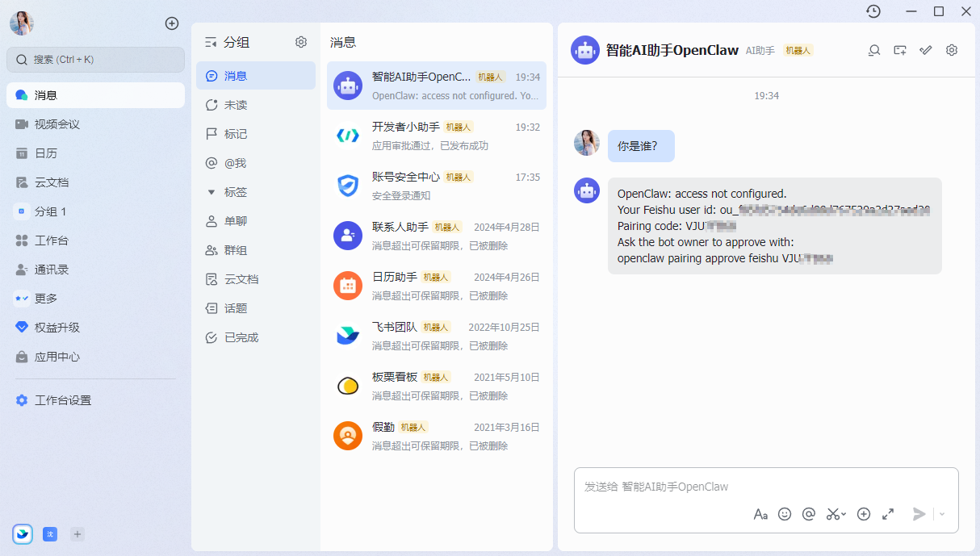Insert an emoji in the message box

click(x=784, y=514)
